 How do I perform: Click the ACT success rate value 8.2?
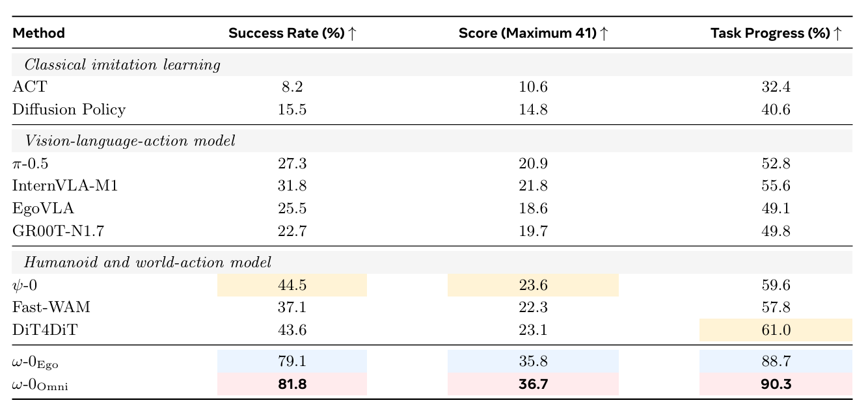click(292, 87)
